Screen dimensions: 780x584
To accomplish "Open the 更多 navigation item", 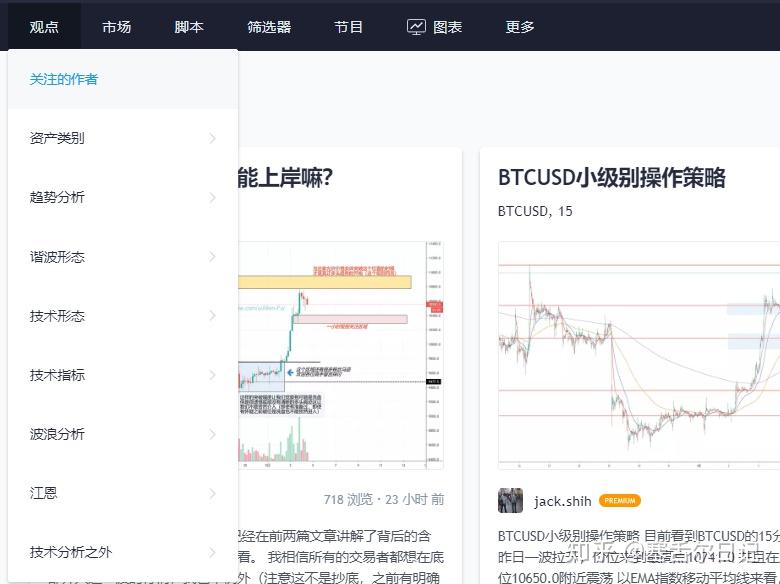I will pos(520,27).
